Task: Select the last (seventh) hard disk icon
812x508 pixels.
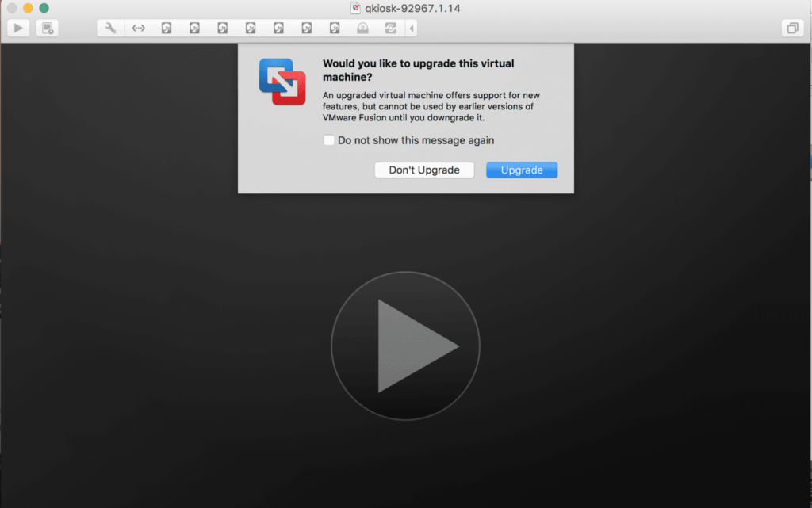Action: pos(335,28)
